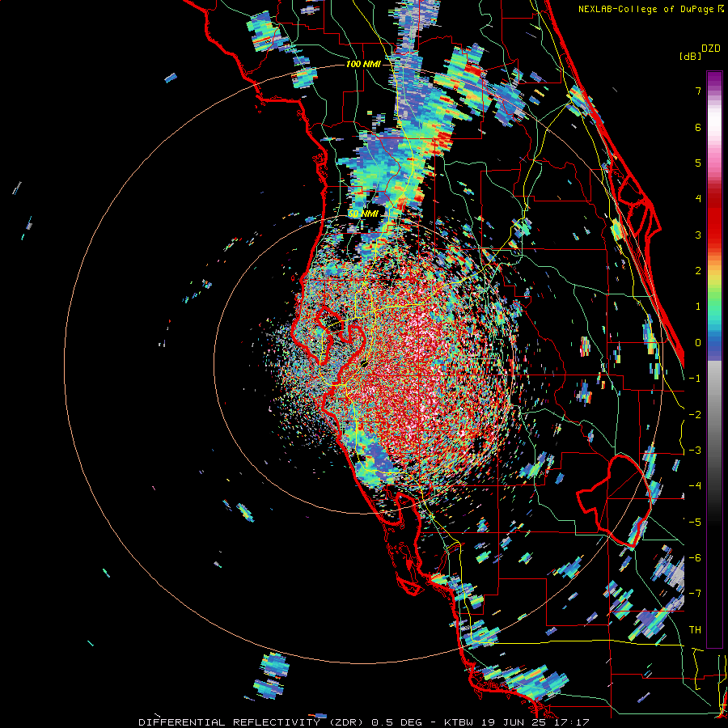Image resolution: width=728 pixels, height=728 pixels.
Task: Click the 4 value on the color scale
Action: coord(698,199)
